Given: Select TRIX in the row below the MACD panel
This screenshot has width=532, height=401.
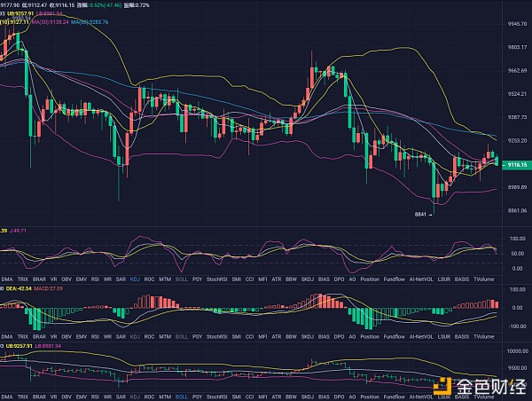Looking at the screenshot, I should pyautogui.click(x=23, y=336).
